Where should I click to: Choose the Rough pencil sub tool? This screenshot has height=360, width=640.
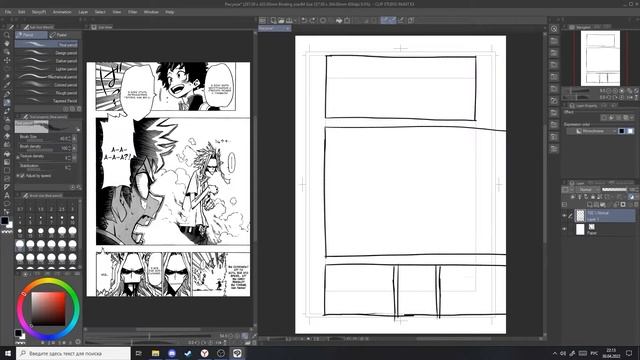[46, 93]
